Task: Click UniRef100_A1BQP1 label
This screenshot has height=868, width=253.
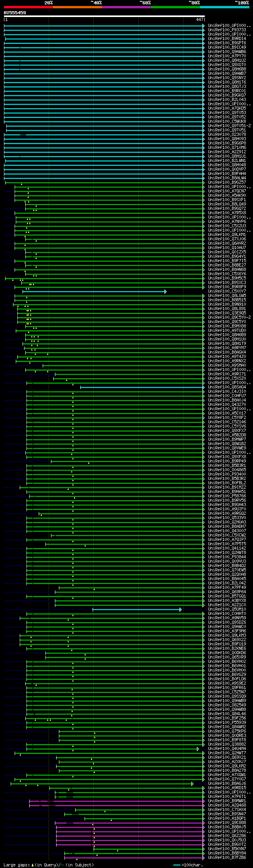Action: pos(227,818)
